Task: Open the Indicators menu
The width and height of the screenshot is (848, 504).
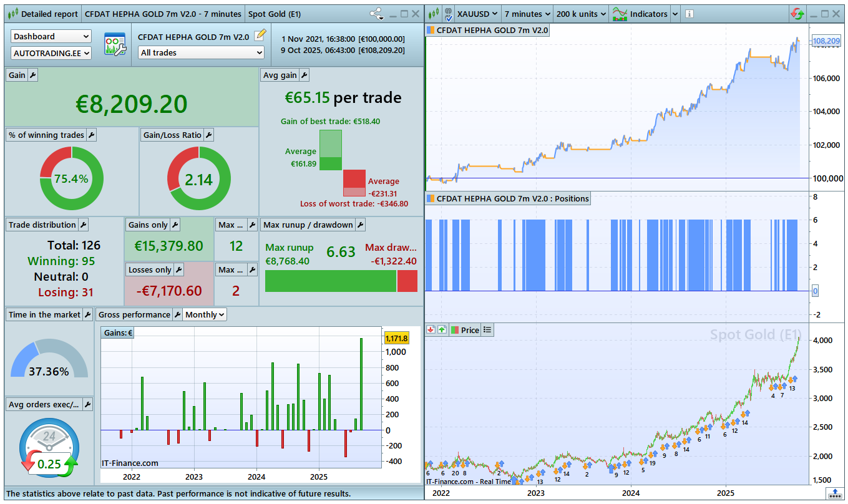Action: point(642,14)
